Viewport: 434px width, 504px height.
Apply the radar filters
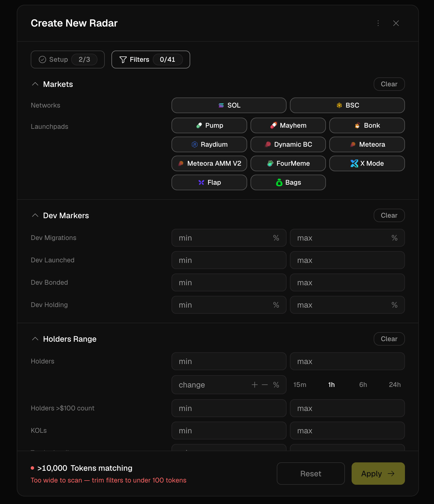point(378,474)
